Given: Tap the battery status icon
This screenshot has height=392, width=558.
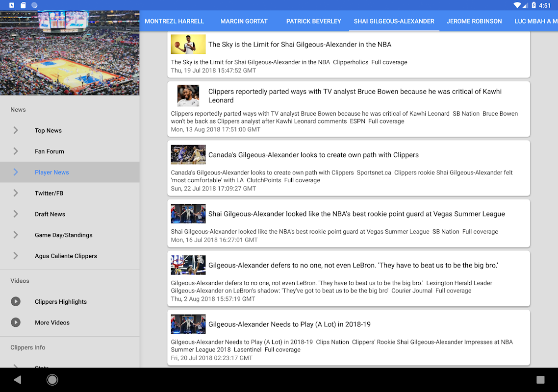Looking at the screenshot, I should [x=534, y=5].
